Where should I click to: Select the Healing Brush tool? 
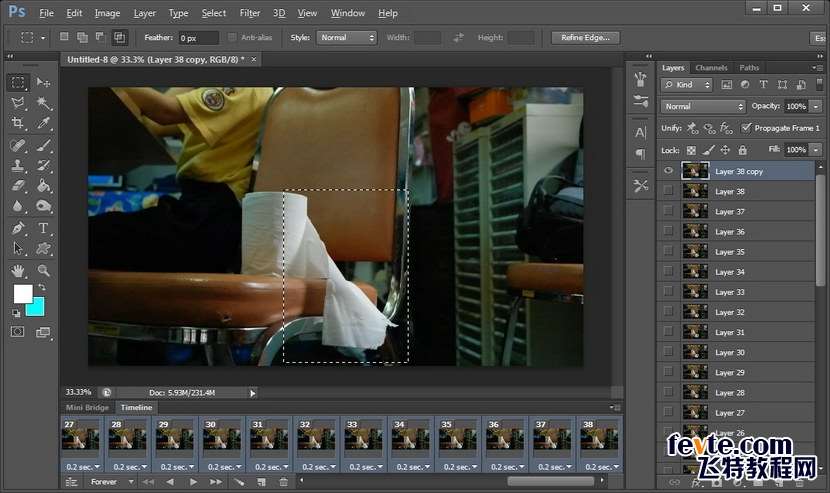tap(17, 145)
